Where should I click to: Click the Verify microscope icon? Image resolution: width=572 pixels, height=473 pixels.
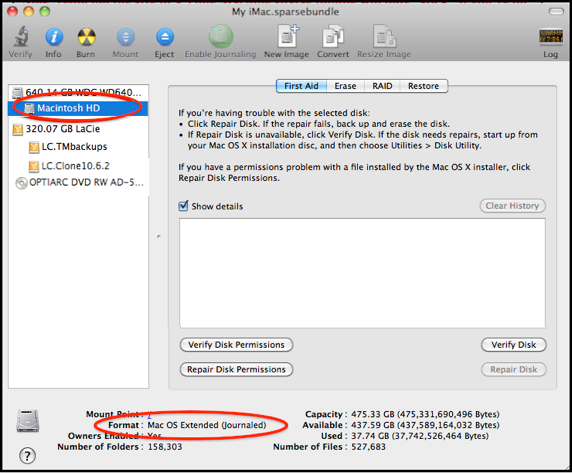point(21,36)
